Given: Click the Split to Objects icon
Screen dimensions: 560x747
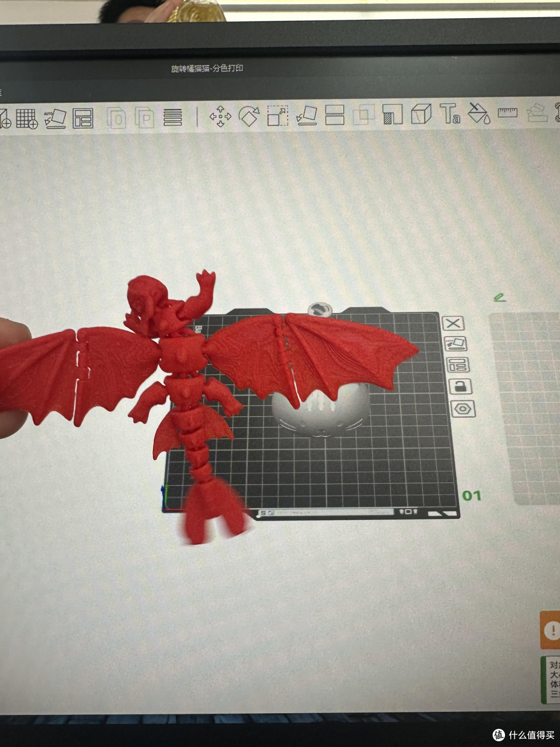Looking at the screenshot, I should (x=117, y=118).
